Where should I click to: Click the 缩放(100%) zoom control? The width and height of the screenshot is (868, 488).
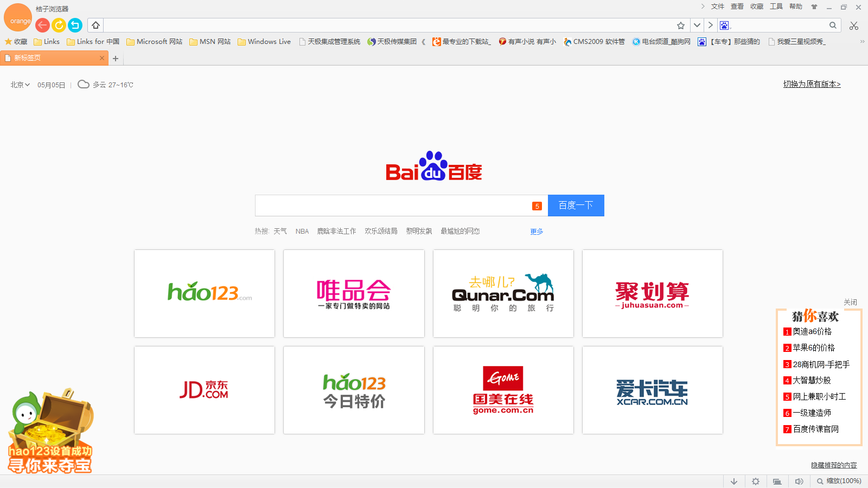click(840, 481)
